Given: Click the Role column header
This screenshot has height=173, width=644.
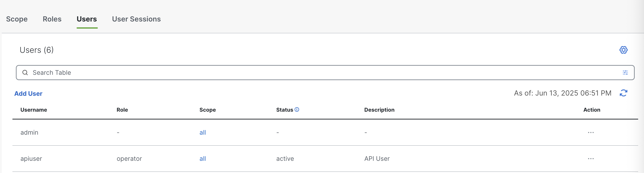Looking at the screenshot, I should pyautogui.click(x=122, y=110).
